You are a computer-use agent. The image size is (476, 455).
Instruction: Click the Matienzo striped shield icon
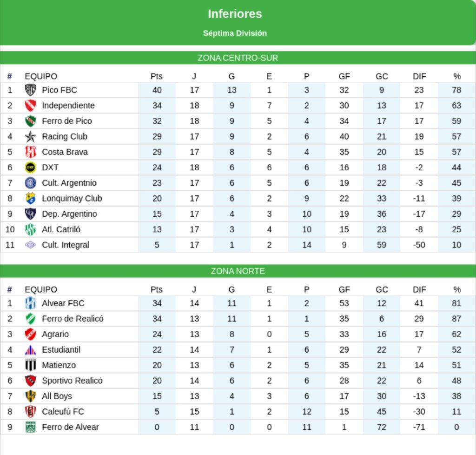[30, 365]
